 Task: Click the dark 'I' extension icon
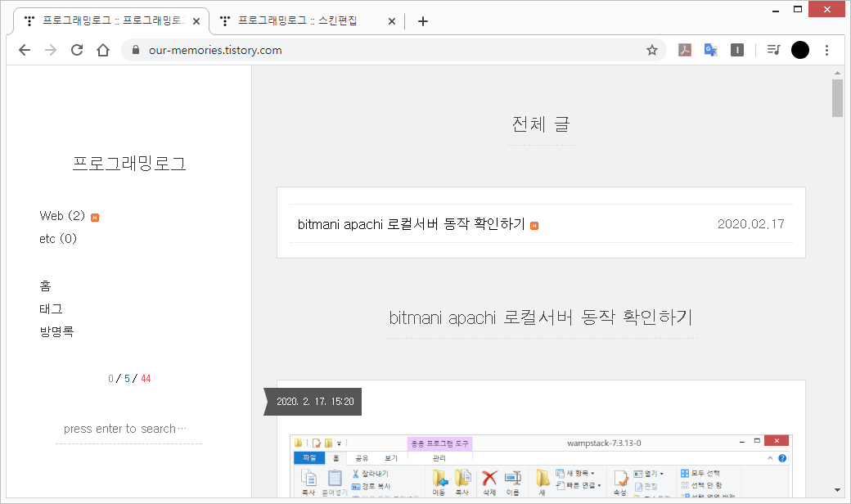(x=737, y=50)
